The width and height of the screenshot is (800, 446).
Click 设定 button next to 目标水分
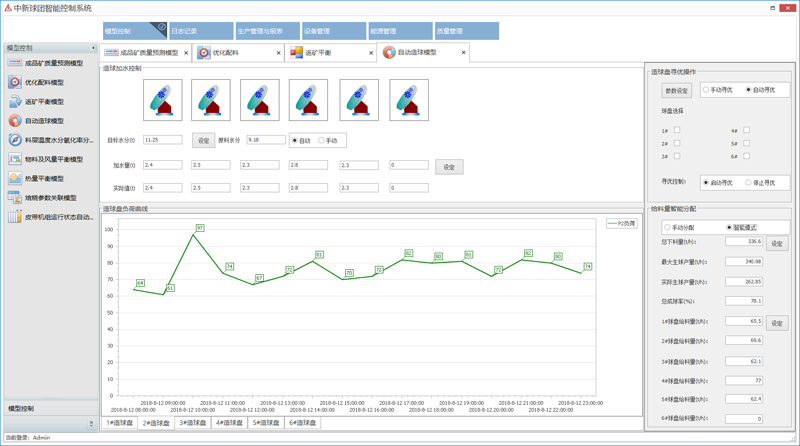tap(203, 141)
